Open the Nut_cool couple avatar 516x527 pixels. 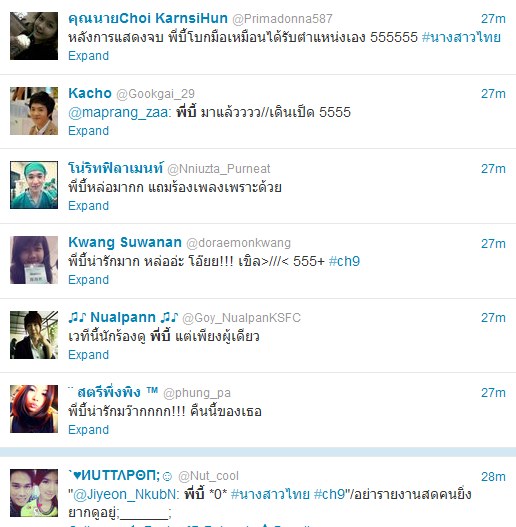click(x=34, y=493)
